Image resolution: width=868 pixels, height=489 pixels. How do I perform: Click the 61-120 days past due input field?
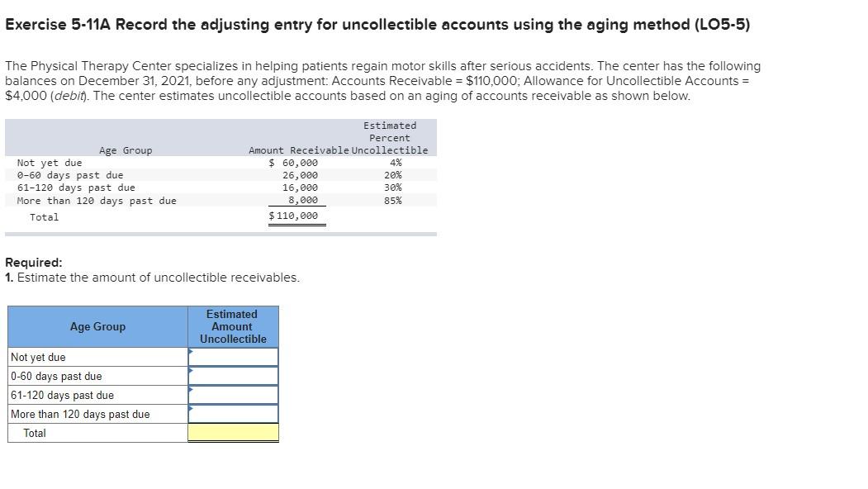click(x=232, y=394)
